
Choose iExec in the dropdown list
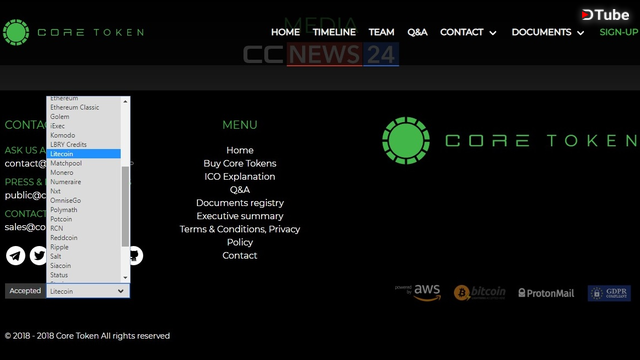coord(84,126)
